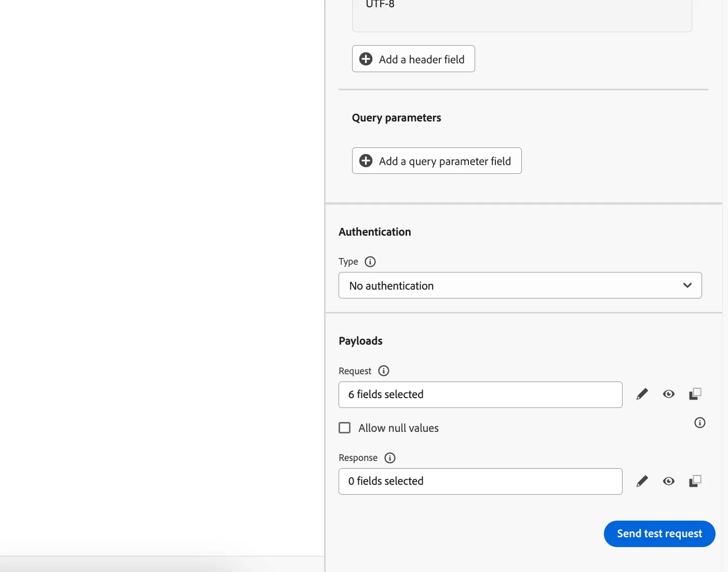The height and width of the screenshot is (572, 728).
Task: Click the Authentication section heading
Action: [x=375, y=232]
